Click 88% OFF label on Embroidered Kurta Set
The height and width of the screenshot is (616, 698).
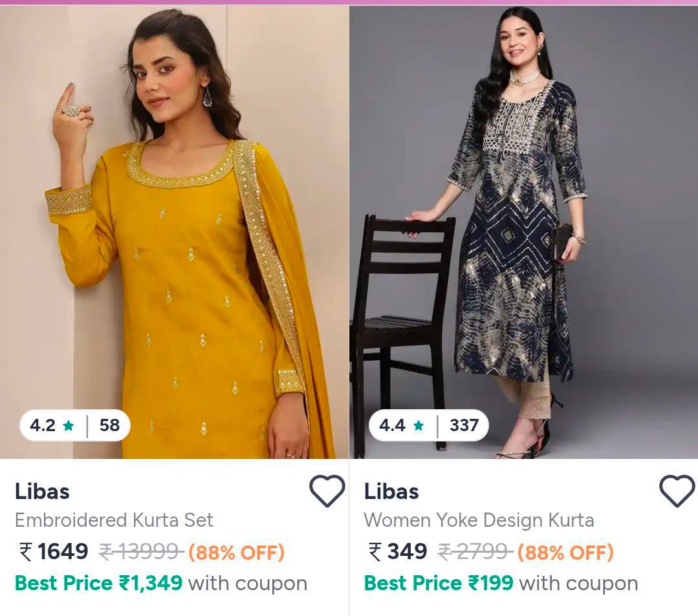point(236,553)
